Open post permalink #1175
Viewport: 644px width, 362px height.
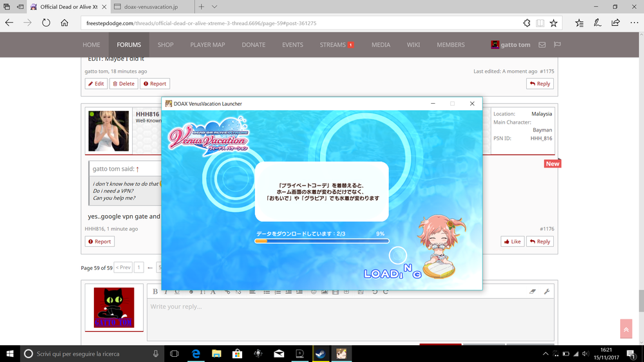pos(547,71)
